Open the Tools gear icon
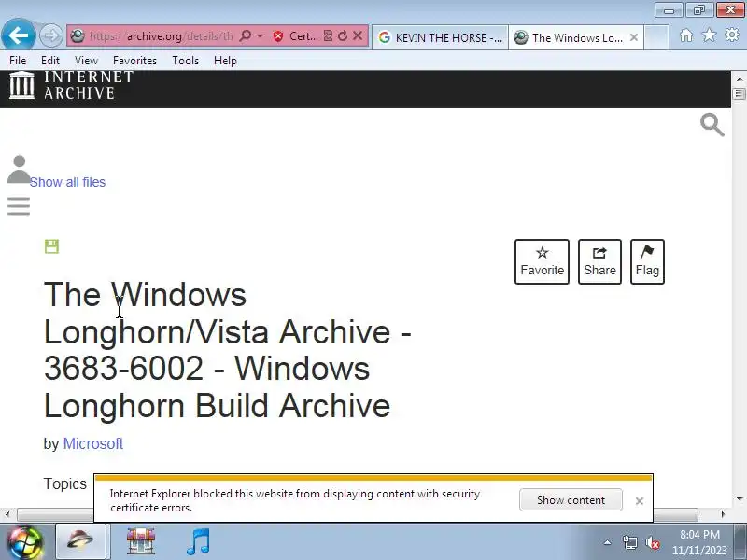 [x=732, y=35]
